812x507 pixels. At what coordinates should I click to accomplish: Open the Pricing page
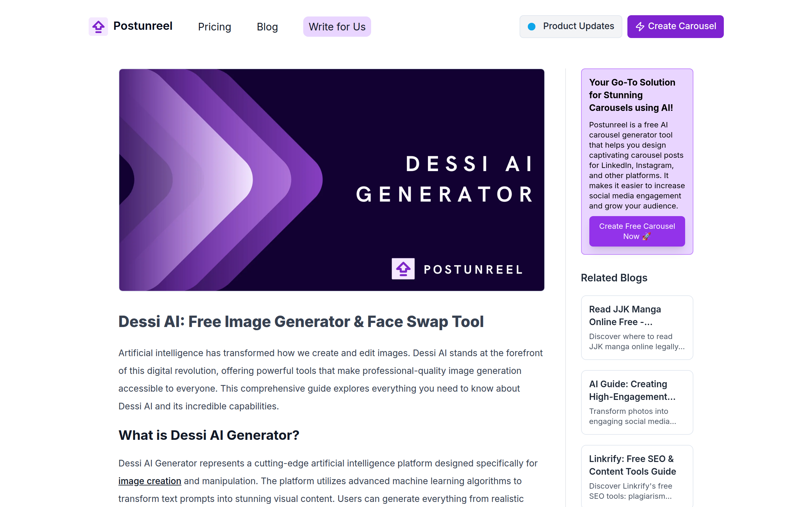214,27
